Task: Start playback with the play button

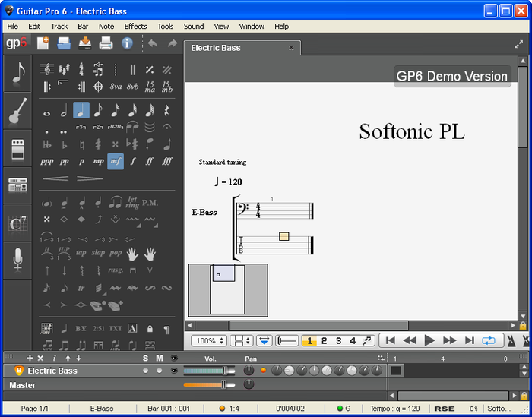Action: (x=429, y=340)
